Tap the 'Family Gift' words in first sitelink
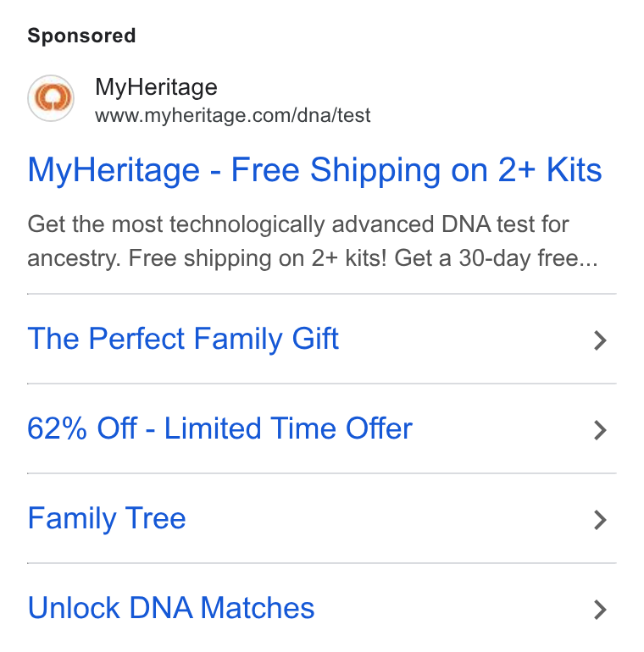The width and height of the screenshot is (644, 652). [x=266, y=339]
